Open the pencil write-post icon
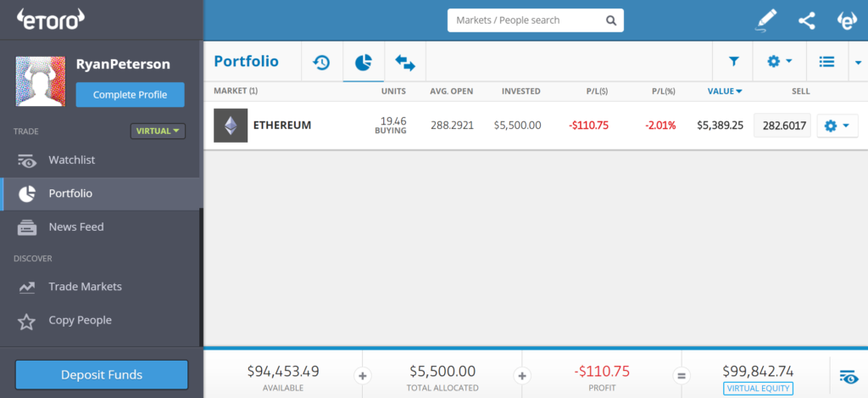Viewport: 868px width, 398px height. coord(766,20)
